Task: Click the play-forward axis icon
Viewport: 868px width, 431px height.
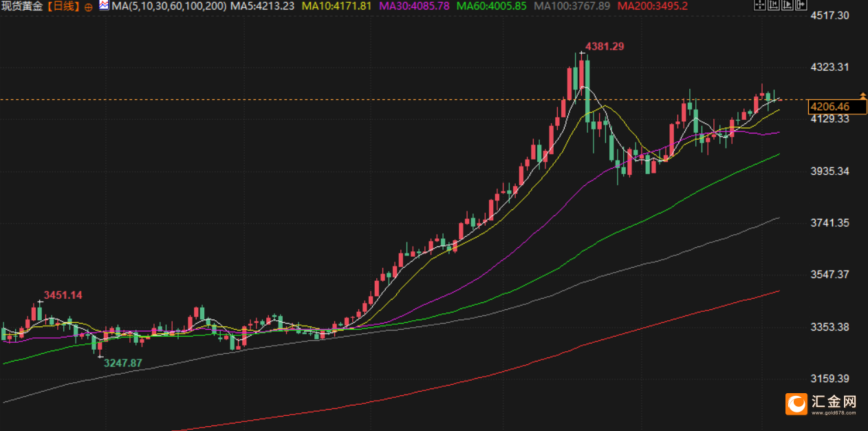Action: pos(788,5)
